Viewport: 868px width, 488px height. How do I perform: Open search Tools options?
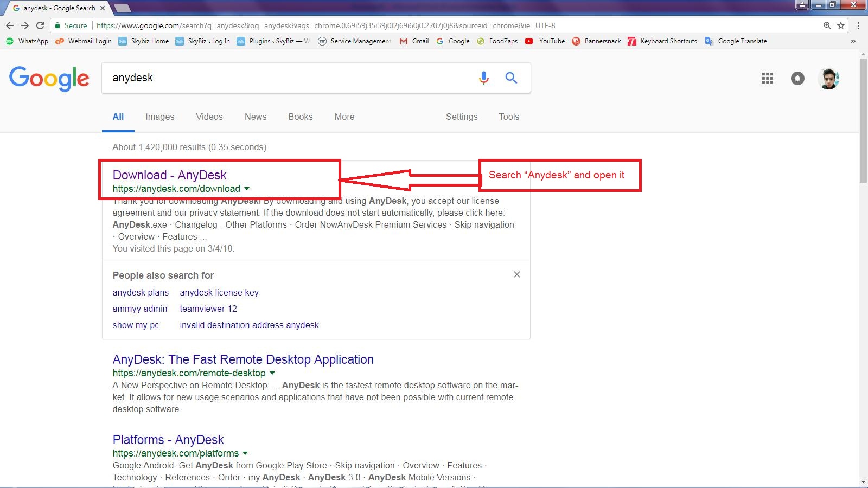coord(509,117)
